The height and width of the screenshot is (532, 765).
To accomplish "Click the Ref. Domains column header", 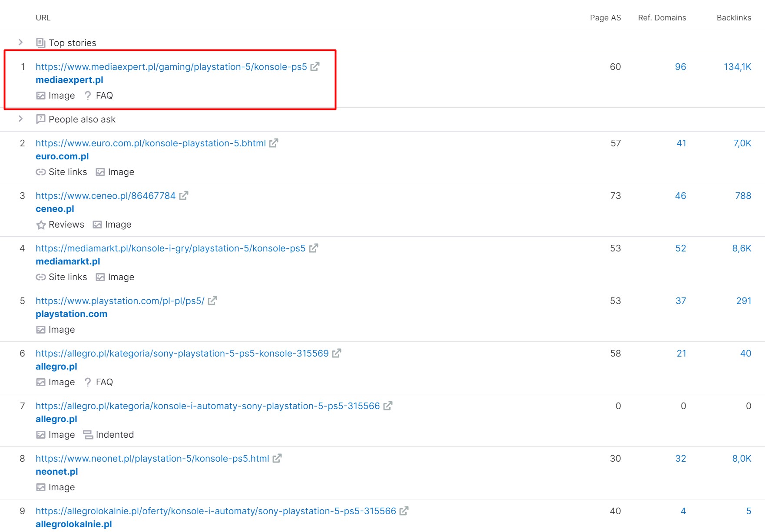I will click(662, 18).
